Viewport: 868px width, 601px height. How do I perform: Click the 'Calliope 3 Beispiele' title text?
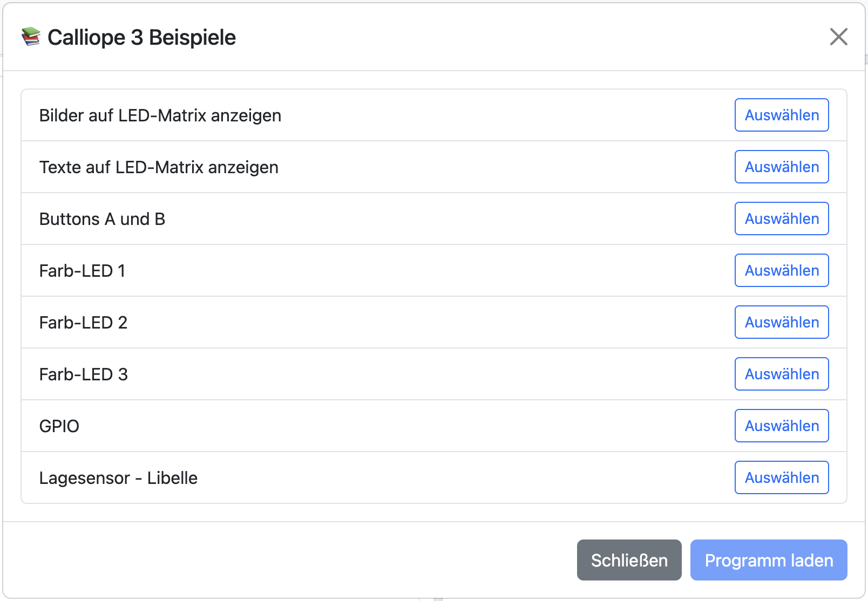coord(142,37)
